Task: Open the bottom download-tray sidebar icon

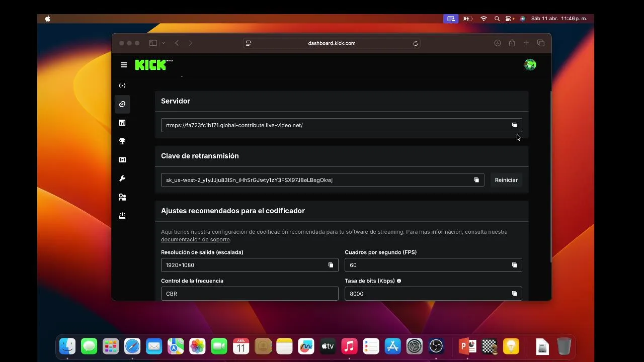Action: pos(122,216)
